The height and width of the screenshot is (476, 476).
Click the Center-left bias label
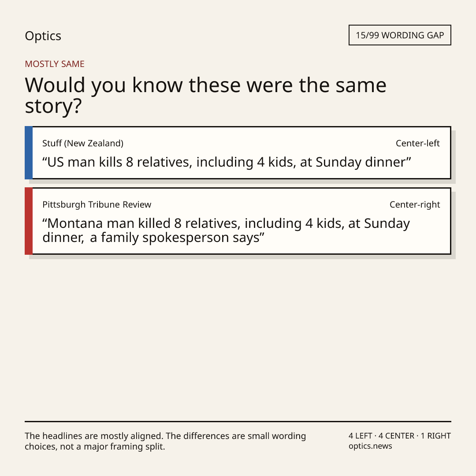417,143
